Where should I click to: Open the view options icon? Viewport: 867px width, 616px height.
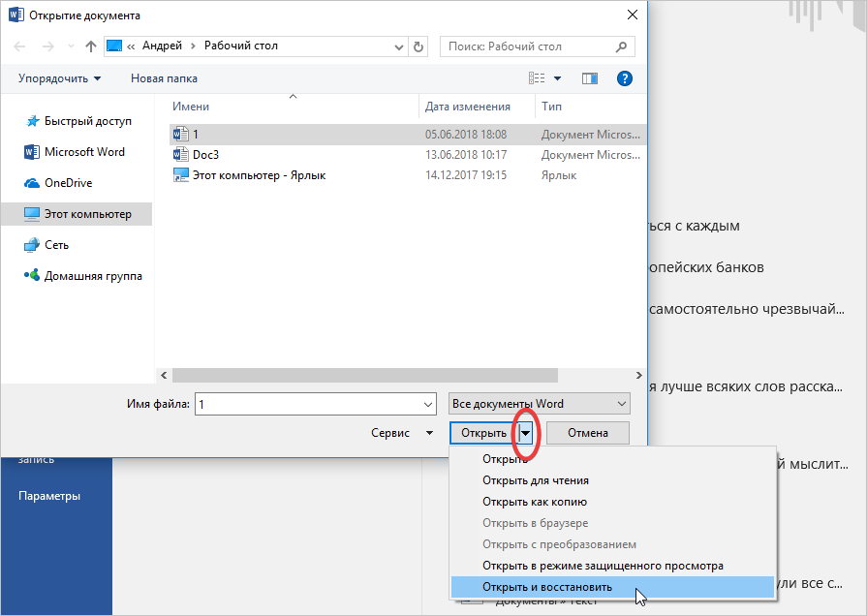point(538,78)
